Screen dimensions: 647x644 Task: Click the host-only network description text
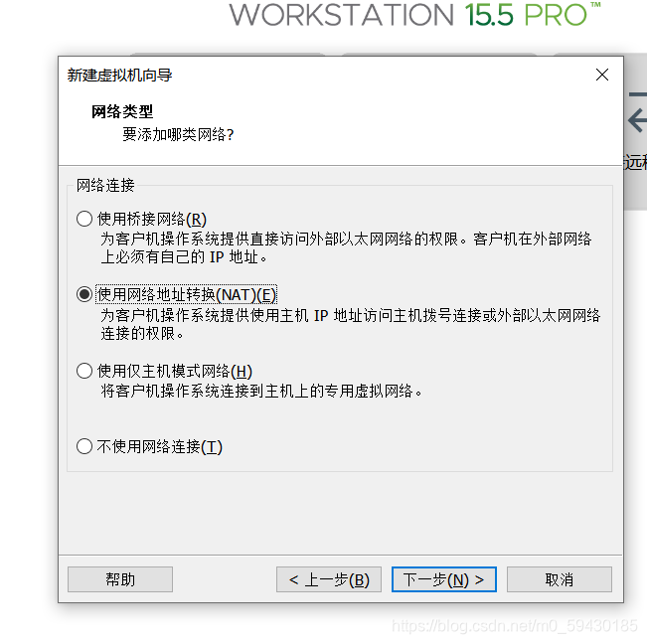click(x=261, y=391)
